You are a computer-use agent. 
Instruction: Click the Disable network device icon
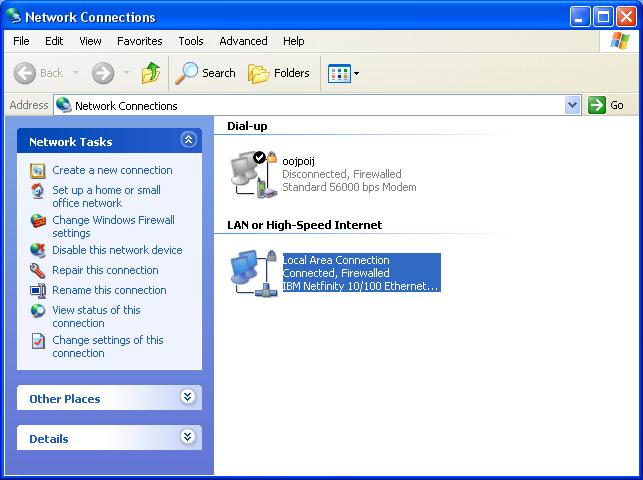point(38,250)
